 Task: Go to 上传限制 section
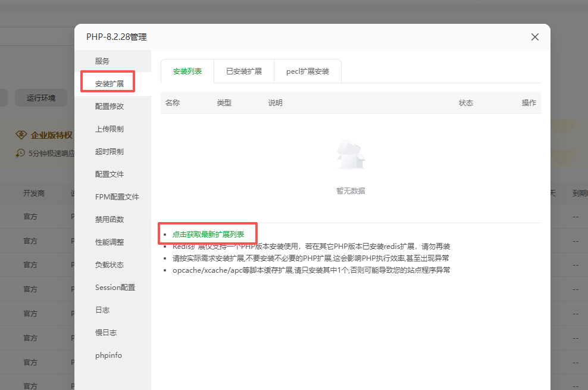pos(110,129)
